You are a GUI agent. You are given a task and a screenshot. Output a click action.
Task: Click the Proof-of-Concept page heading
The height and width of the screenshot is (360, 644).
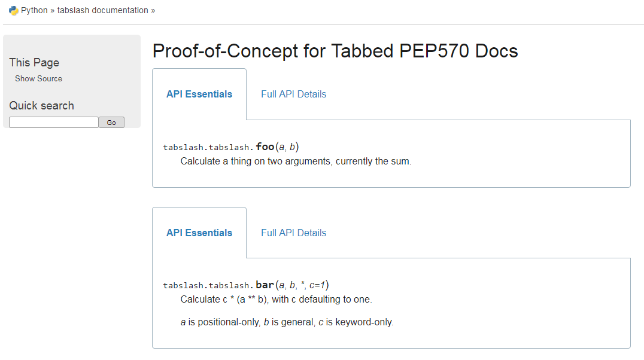coord(335,51)
